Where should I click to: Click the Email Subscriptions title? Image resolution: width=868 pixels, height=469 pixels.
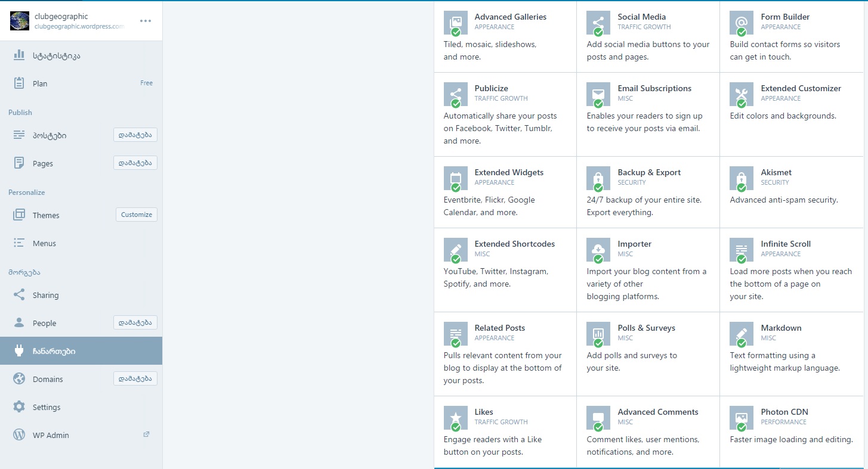(x=655, y=88)
